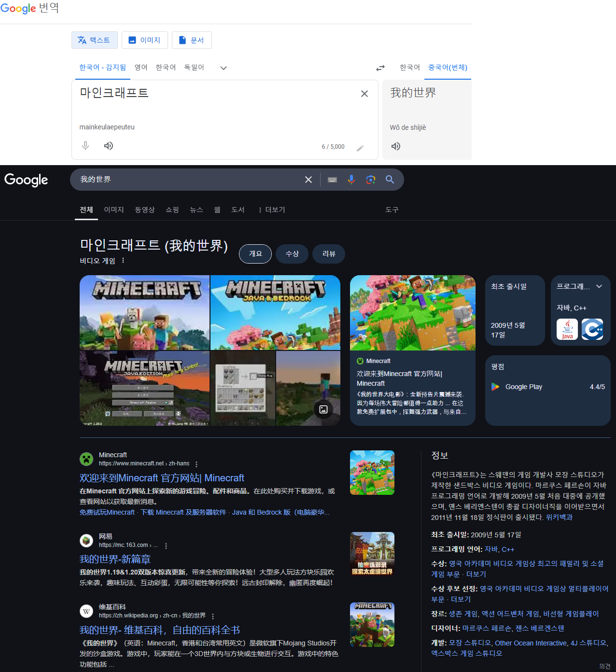Start voice search with microphone icon
616x672 pixels.
[351, 180]
